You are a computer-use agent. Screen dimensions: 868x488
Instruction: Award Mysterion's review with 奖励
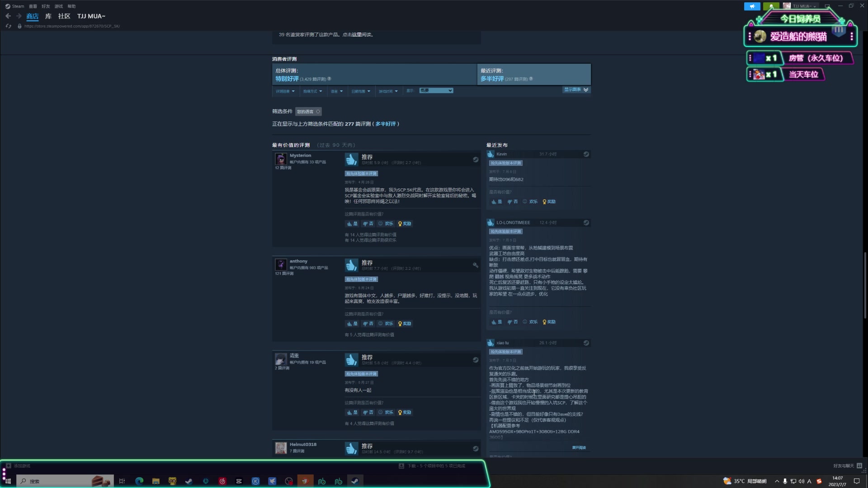[x=405, y=224]
